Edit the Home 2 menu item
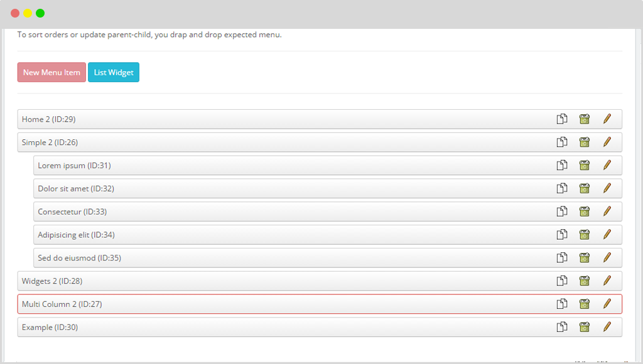 [x=607, y=119]
